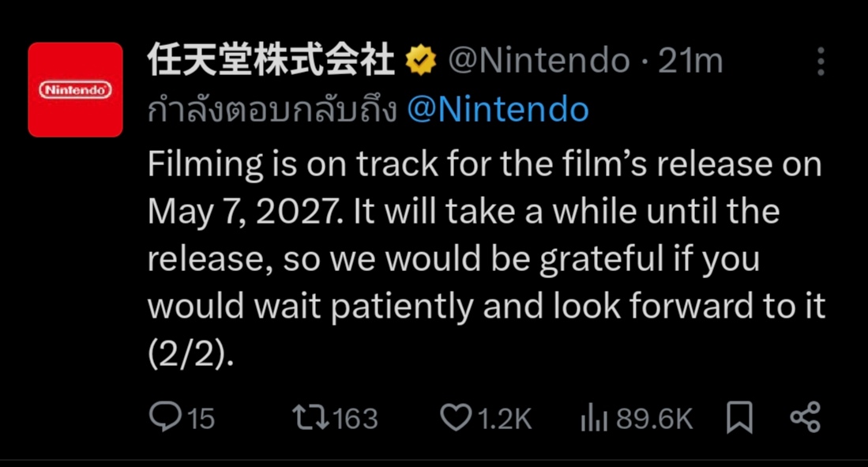The width and height of the screenshot is (868, 467).
Task: Bookmark this tweet
Action: click(739, 417)
